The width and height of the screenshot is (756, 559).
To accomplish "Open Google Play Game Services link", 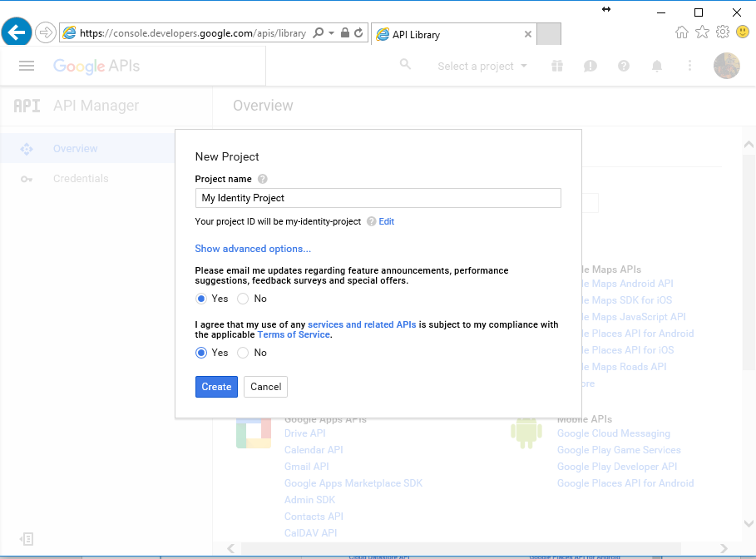I will click(619, 450).
